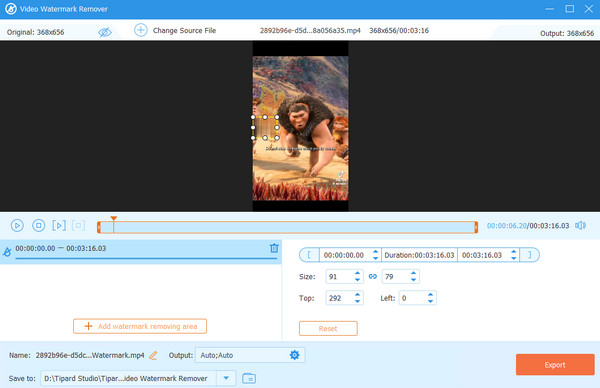Click the Duration:00:03:16.03 text

[x=419, y=255]
